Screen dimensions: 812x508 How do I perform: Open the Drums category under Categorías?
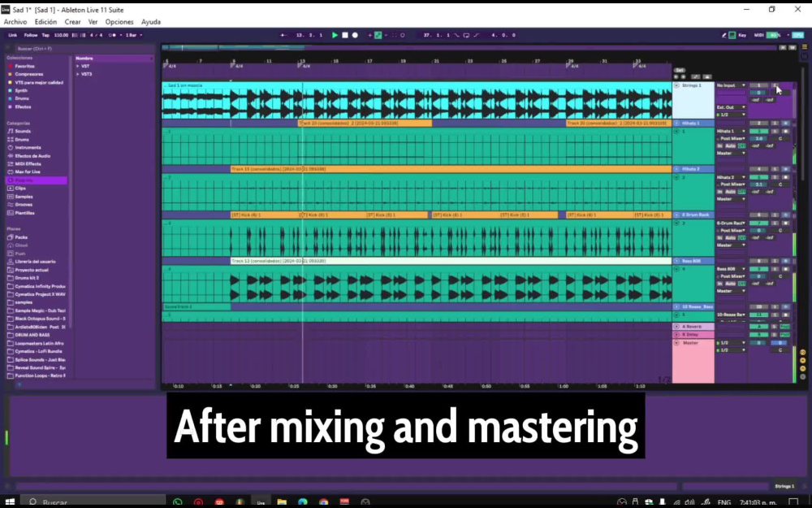22,140
